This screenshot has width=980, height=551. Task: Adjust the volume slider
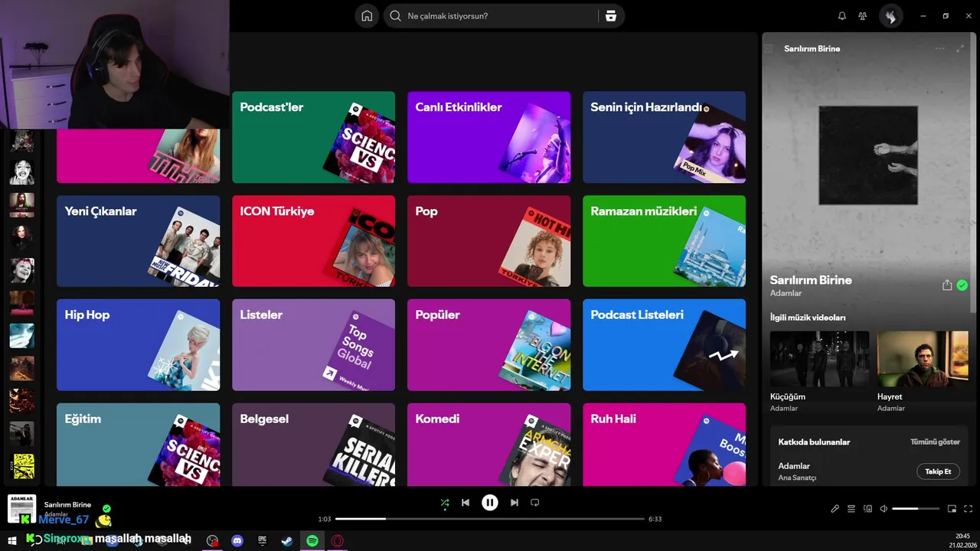pyautogui.click(x=916, y=509)
